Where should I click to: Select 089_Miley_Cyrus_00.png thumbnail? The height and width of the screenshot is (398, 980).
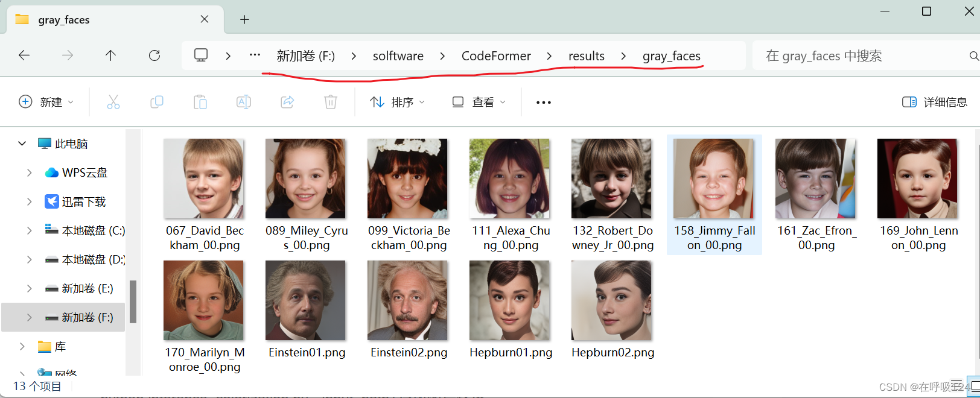tap(305, 178)
